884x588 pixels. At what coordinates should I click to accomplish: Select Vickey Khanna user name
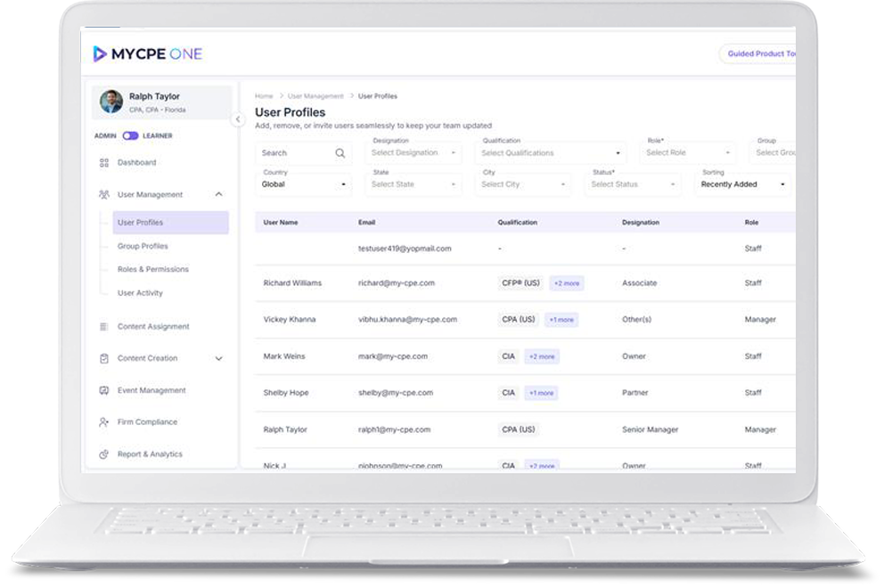coord(290,320)
